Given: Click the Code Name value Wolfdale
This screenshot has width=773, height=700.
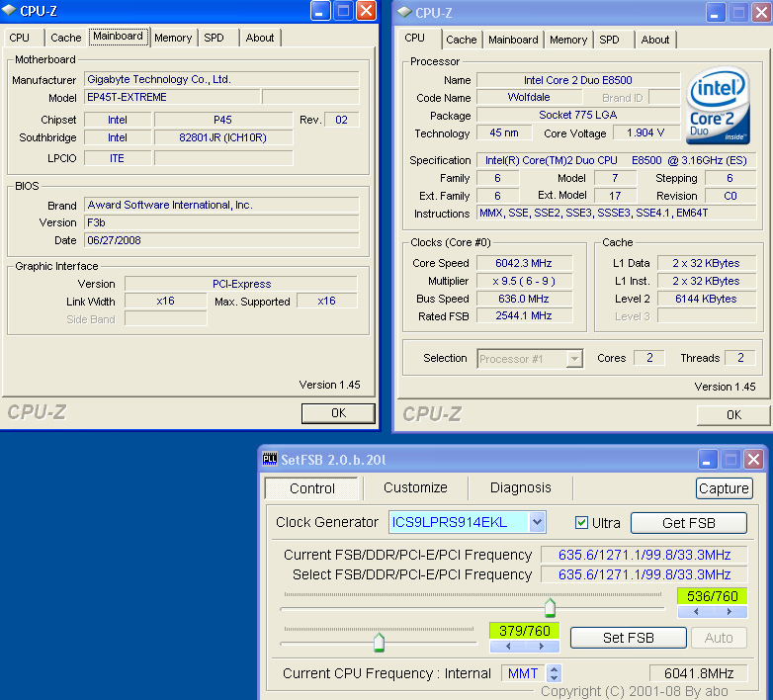Looking at the screenshot, I should coord(529,97).
